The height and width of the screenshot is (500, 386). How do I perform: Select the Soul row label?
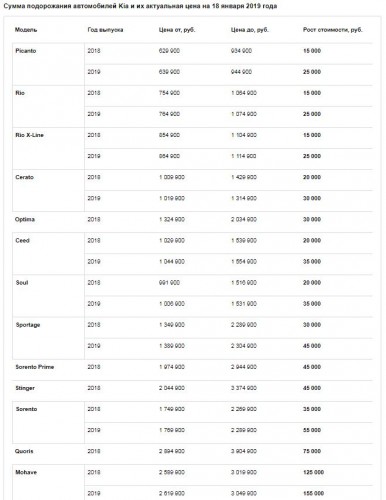22,282
